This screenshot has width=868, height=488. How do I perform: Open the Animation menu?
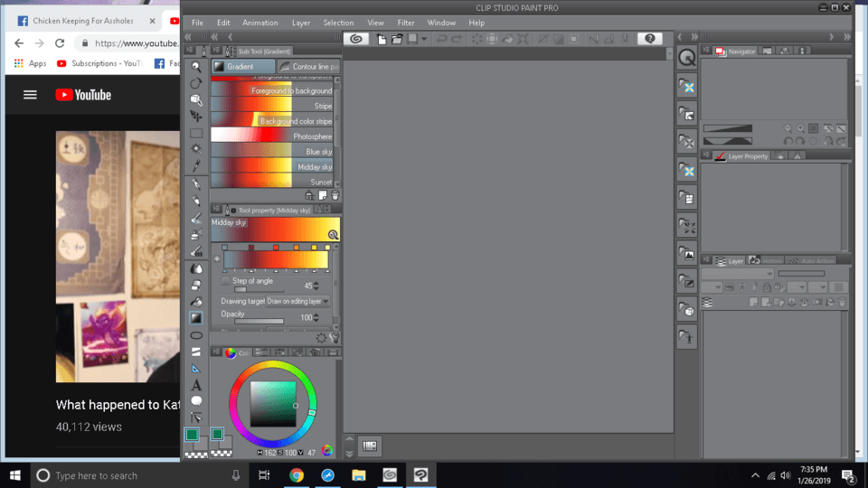(x=260, y=23)
